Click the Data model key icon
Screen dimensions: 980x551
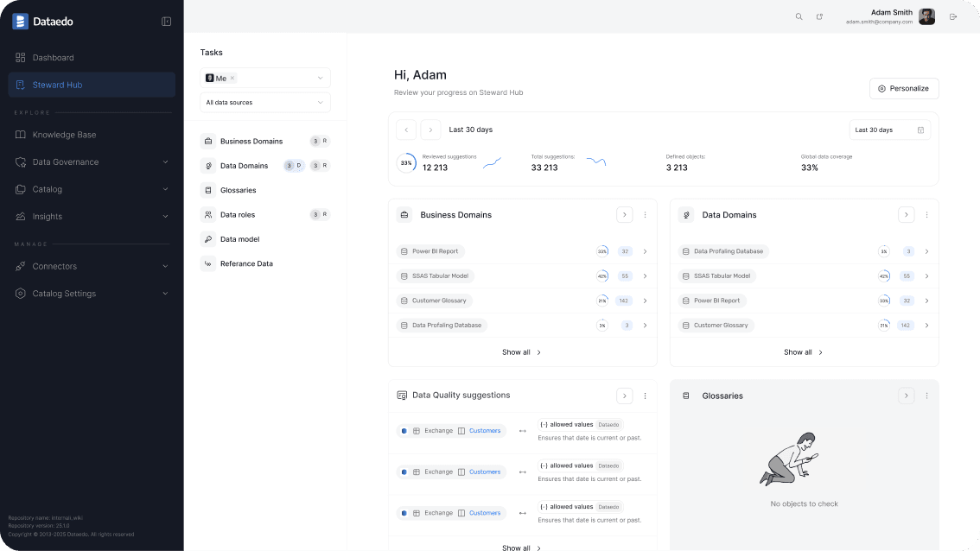click(x=207, y=238)
